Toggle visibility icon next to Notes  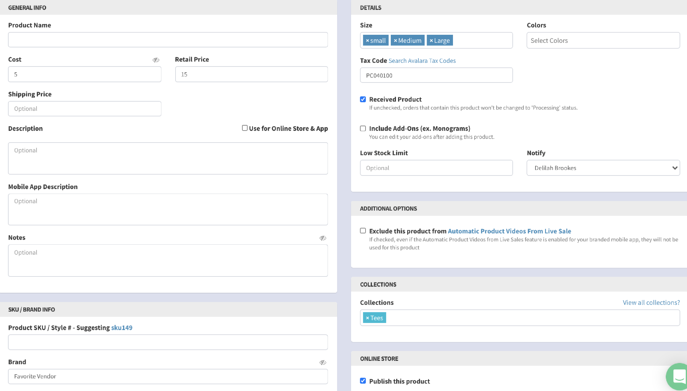point(322,238)
